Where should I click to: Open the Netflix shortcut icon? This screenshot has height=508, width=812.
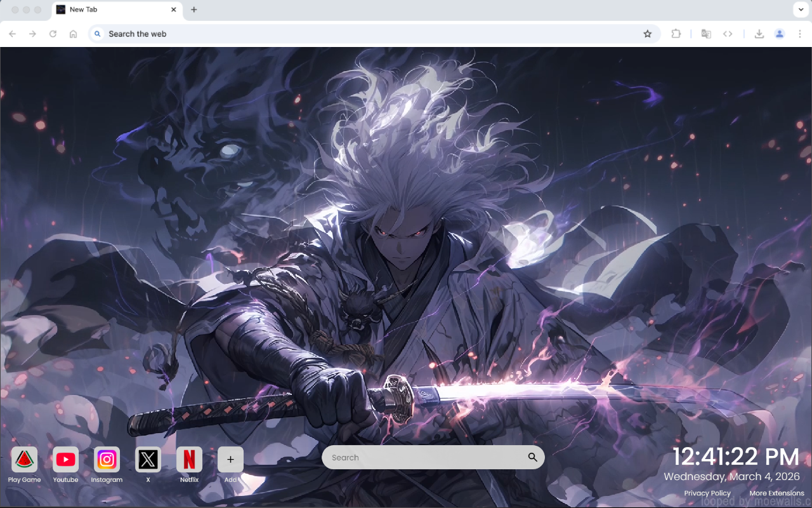click(x=189, y=459)
